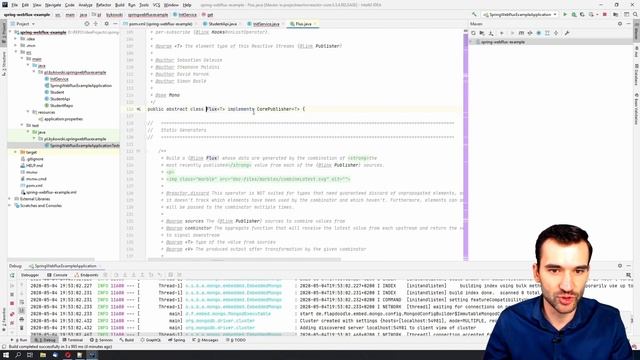640x360 pixels.
Task: Toggle Offline Mode in Maven toolbar
Action: (x=530, y=33)
